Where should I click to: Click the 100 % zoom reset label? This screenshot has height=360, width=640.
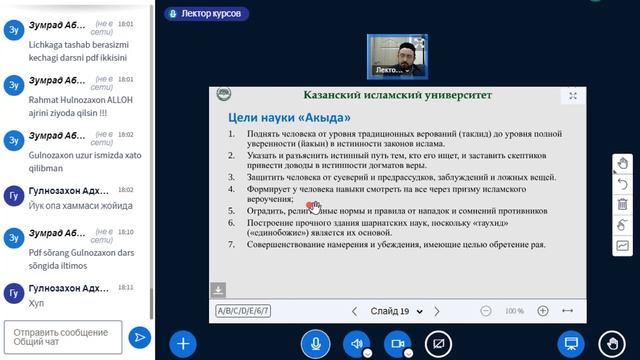click(514, 311)
